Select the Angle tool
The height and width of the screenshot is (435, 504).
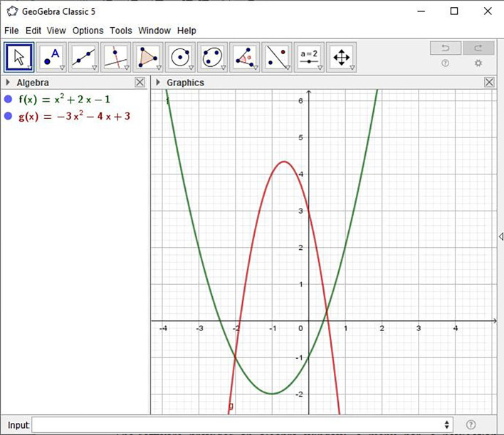click(245, 57)
